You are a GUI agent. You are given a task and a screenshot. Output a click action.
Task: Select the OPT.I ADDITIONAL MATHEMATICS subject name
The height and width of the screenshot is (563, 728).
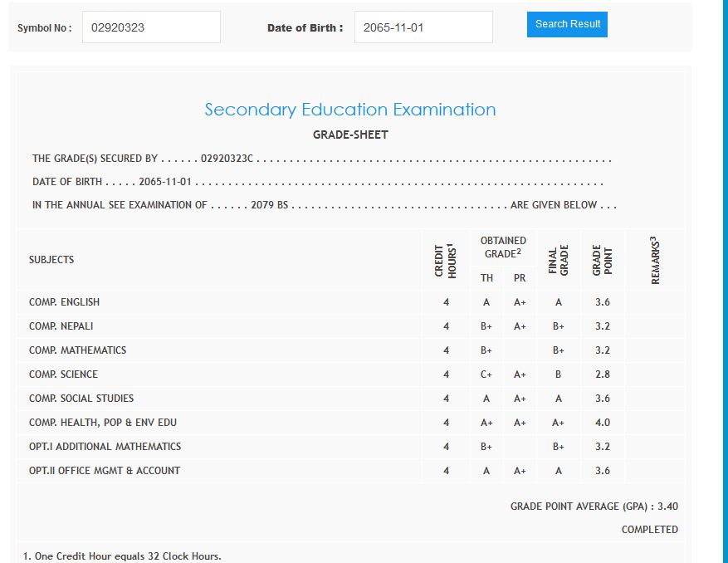click(105, 447)
